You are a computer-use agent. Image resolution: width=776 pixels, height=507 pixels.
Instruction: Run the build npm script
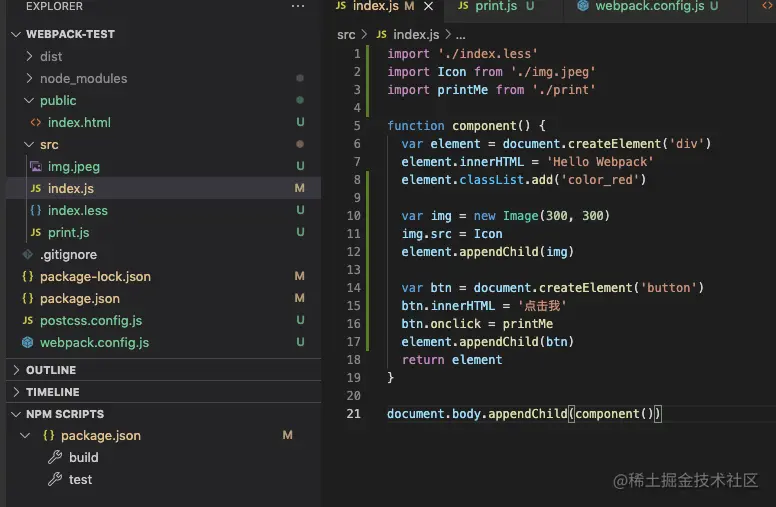pos(84,457)
